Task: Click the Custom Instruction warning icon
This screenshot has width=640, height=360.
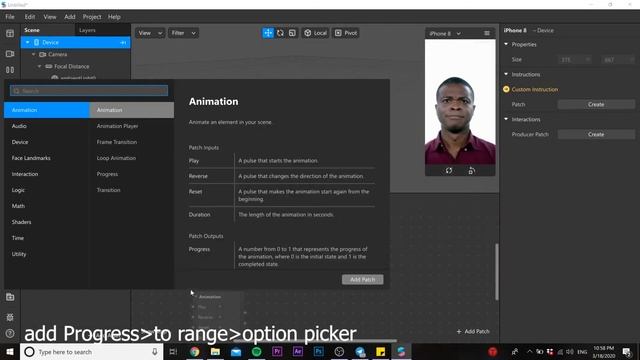Action: [x=506, y=89]
